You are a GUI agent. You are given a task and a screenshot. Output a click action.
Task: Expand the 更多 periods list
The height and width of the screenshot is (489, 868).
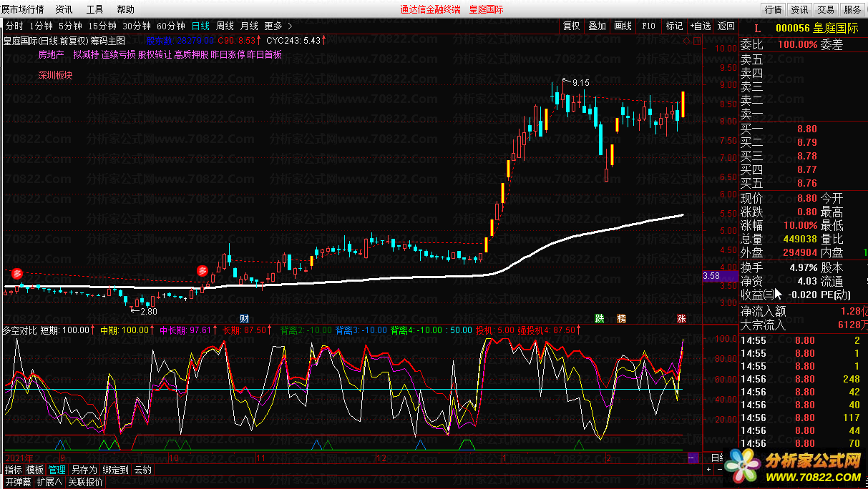point(278,26)
